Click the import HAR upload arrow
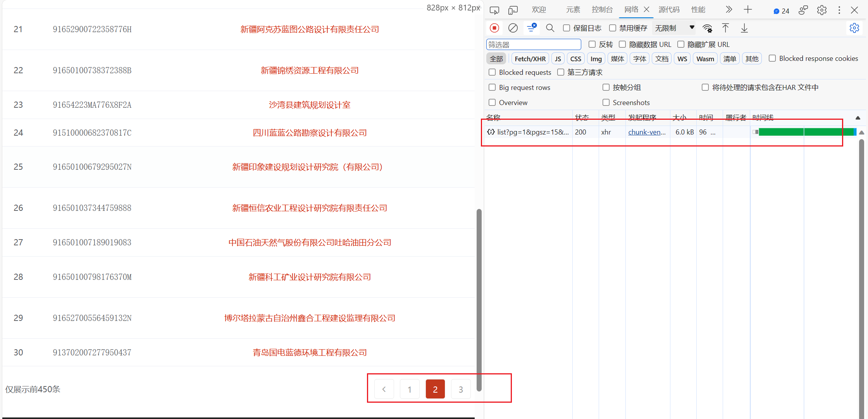Screen dimensions: 868x419 tap(725, 28)
